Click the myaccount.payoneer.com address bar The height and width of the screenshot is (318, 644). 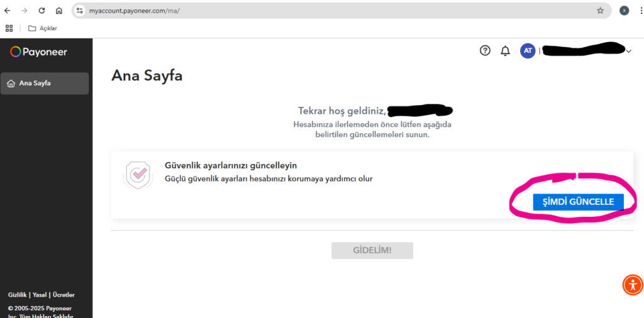click(x=341, y=11)
